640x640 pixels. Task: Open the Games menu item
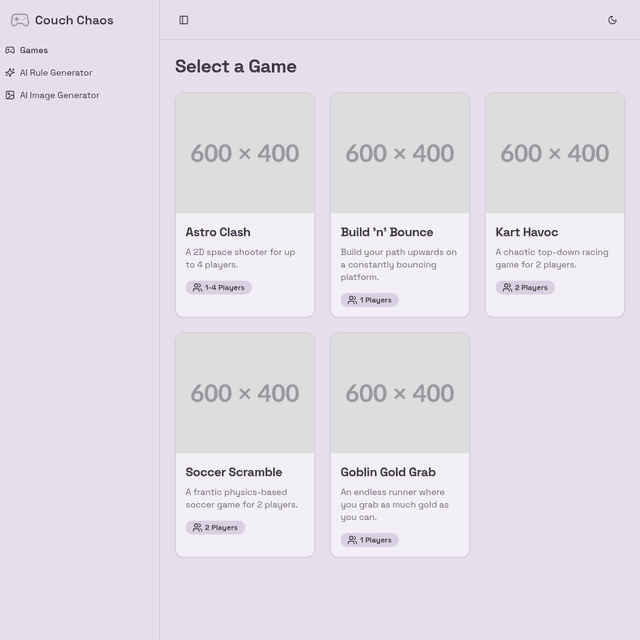pos(34,50)
